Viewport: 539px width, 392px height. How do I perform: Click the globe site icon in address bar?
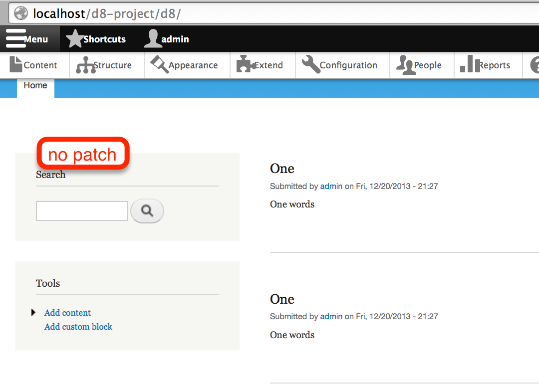coord(21,13)
